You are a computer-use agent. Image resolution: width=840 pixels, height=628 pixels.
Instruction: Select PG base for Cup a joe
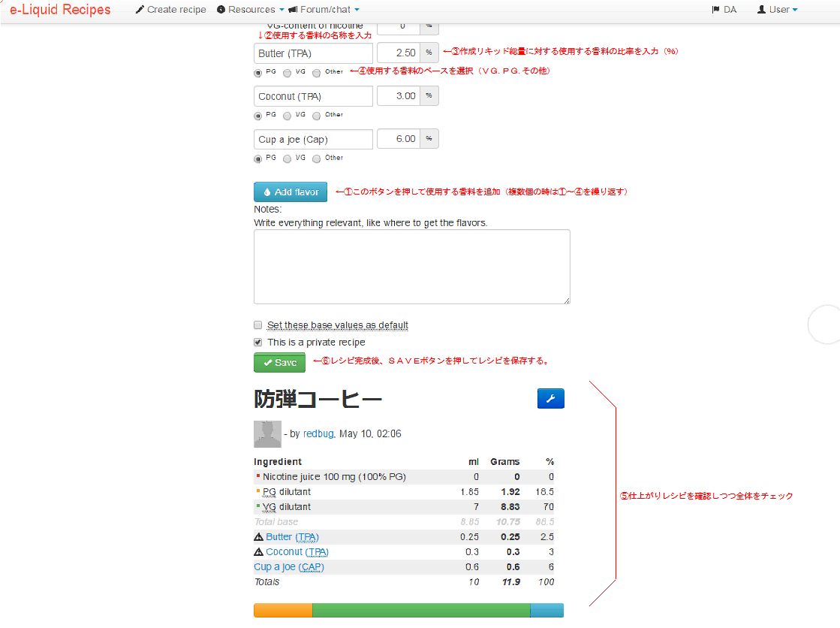[257, 159]
